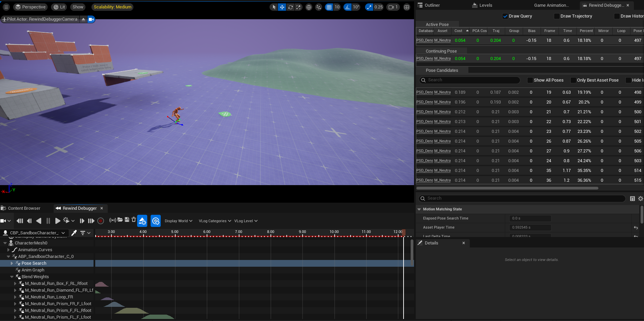The image size is (644, 321).
Task: Open the Rewind Debugger camera mode dropdown
Action: (6, 221)
